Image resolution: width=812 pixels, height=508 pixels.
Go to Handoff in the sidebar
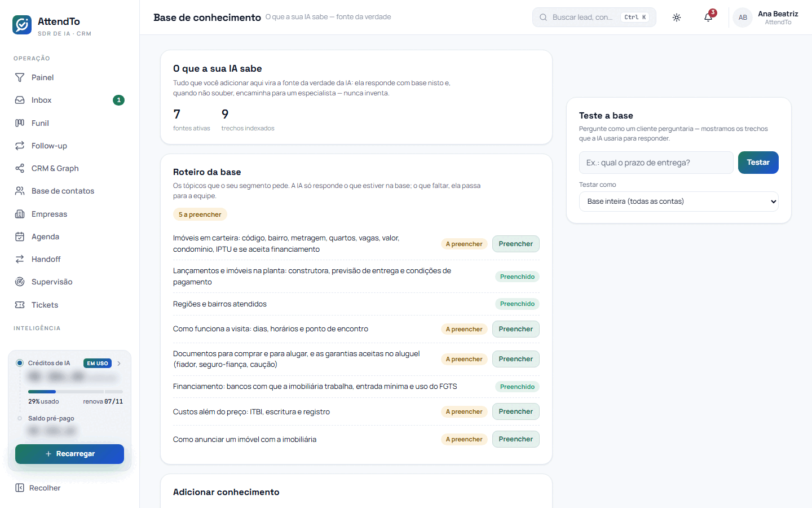point(70,259)
